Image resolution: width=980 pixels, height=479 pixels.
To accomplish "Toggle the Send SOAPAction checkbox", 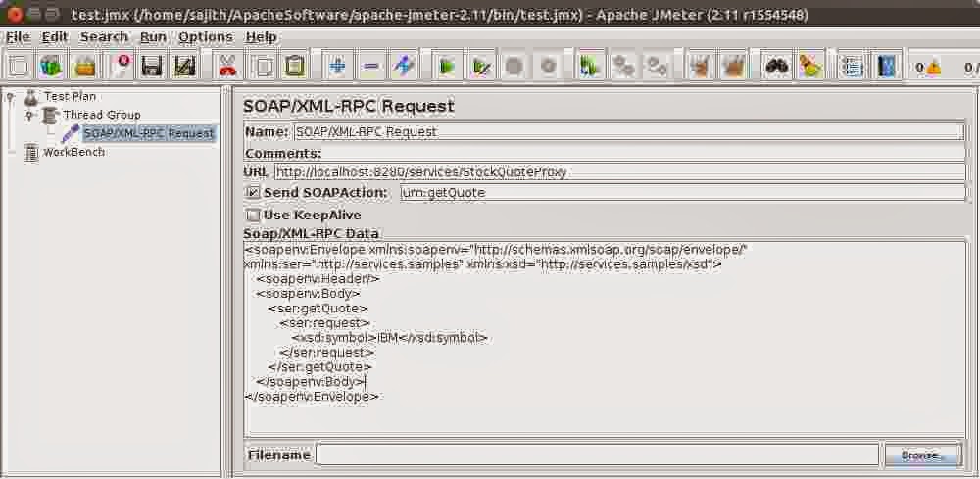I will tap(254, 192).
